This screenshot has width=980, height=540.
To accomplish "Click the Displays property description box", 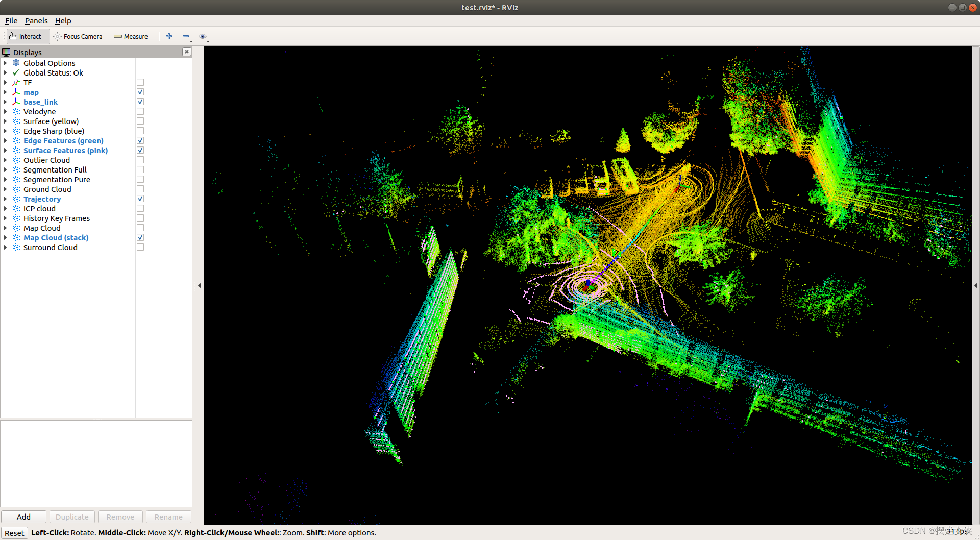I will pos(96,463).
